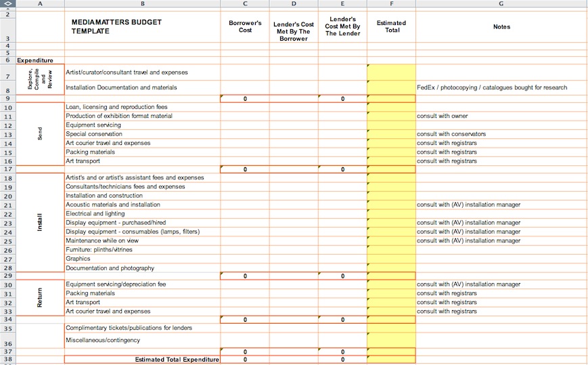
Task: Click Display equipment - consumables cell
Action: click(143, 232)
